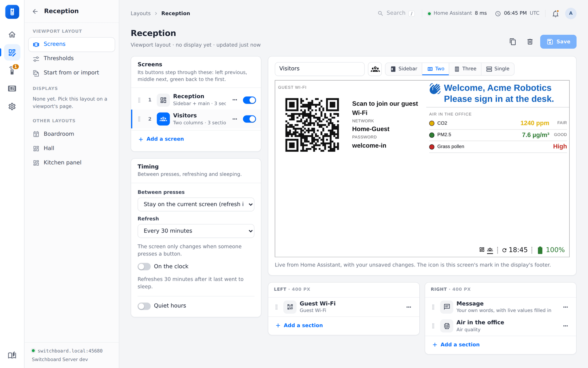Open the displays icon in left rail
588x368 pixels.
(x=12, y=89)
